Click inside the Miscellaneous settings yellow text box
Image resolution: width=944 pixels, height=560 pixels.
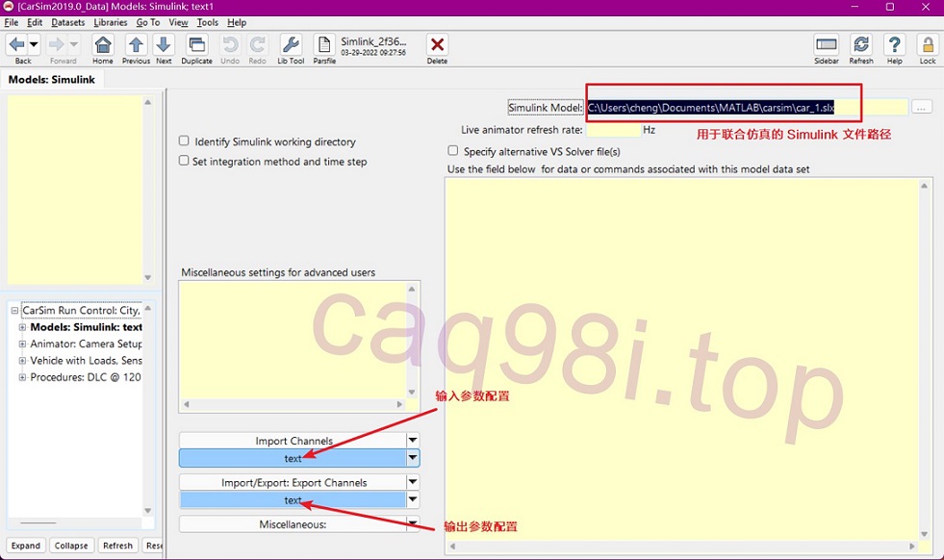click(292, 341)
